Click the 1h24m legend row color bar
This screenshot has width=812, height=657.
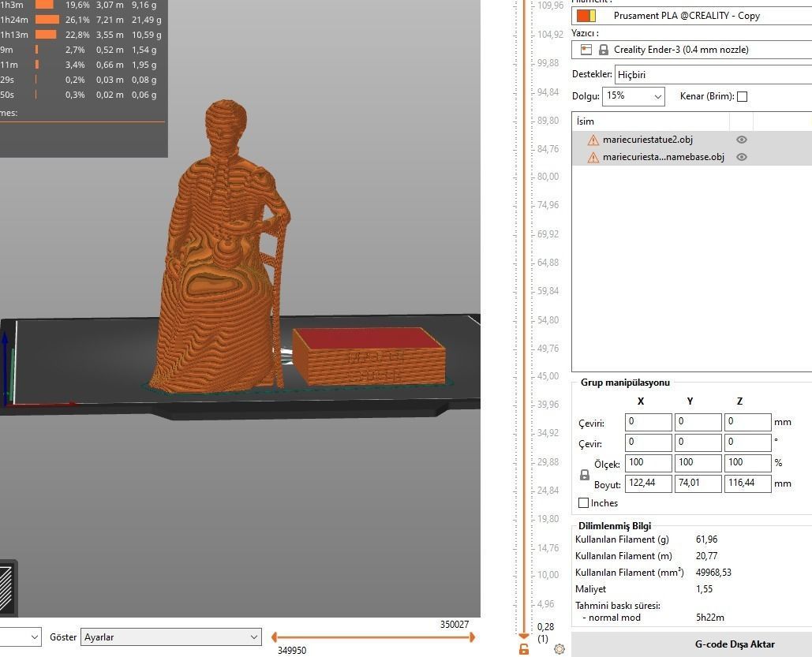pyautogui.click(x=47, y=20)
